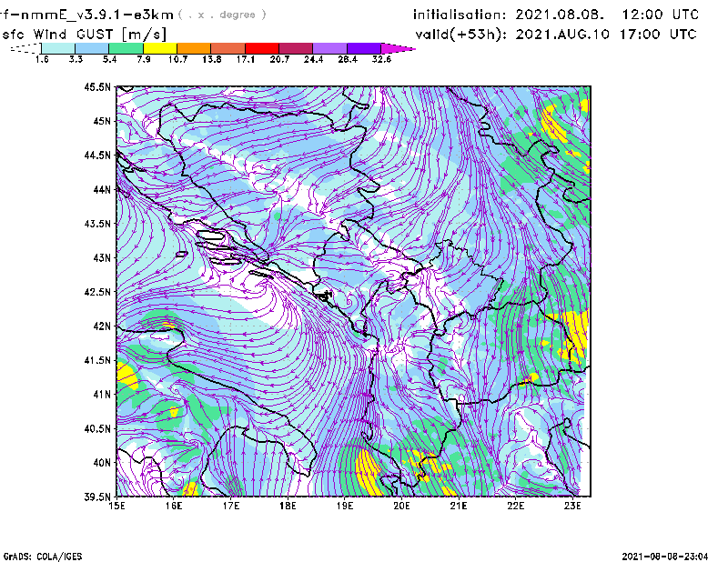Click the legend value "28.4"
This screenshot has height=562, width=728.
(x=348, y=59)
